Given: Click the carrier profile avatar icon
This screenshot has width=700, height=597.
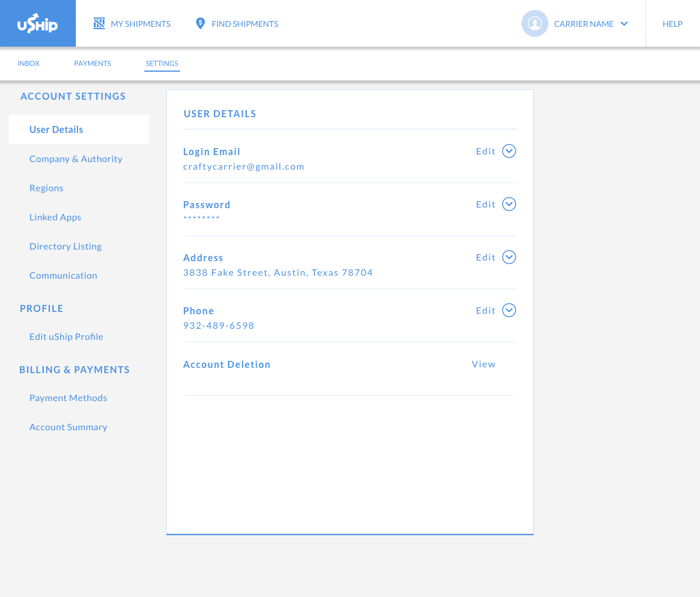Looking at the screenshot, I should [x=535, y=23].
